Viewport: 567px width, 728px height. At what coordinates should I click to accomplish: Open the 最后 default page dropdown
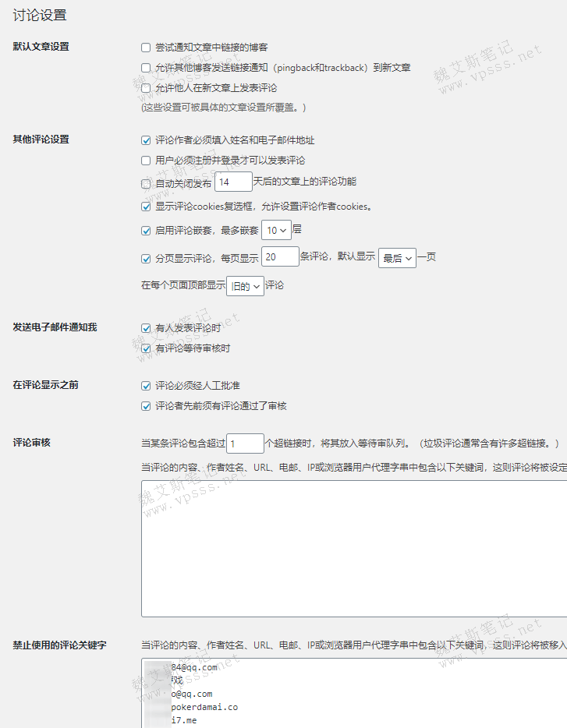[x=397, y=259]
